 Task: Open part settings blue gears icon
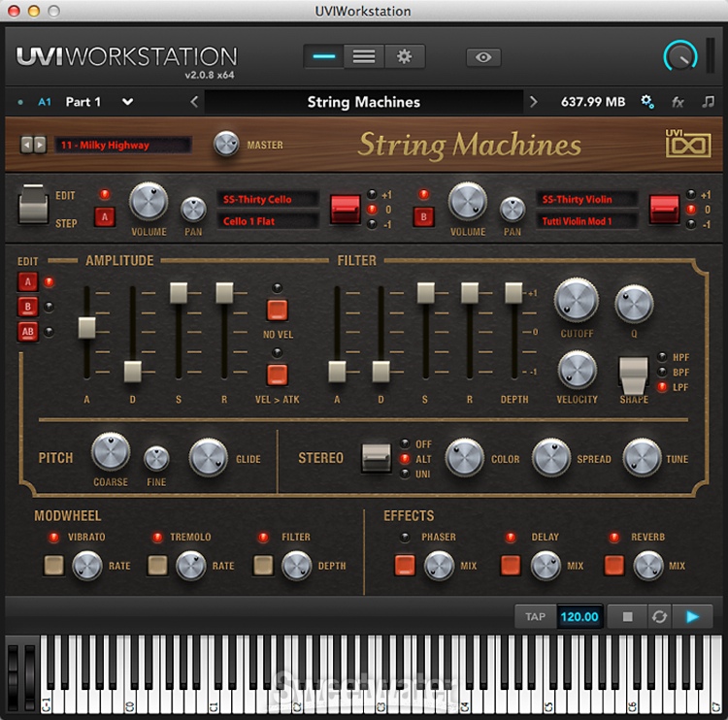tap(647, 102)
